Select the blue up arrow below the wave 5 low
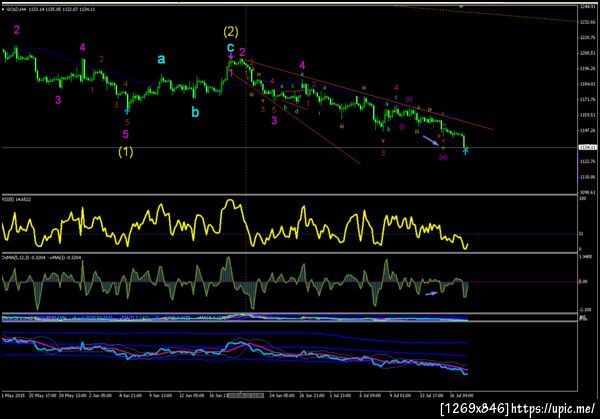Image resolution: width=600 pixels, height=419 pixels. [127, 111]
